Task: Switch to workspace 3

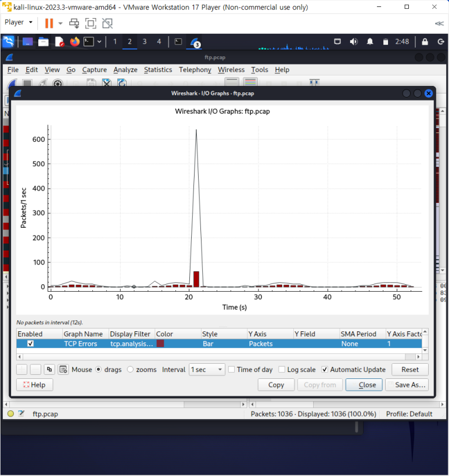Action: pyautogui.click(x=145, y=42)
